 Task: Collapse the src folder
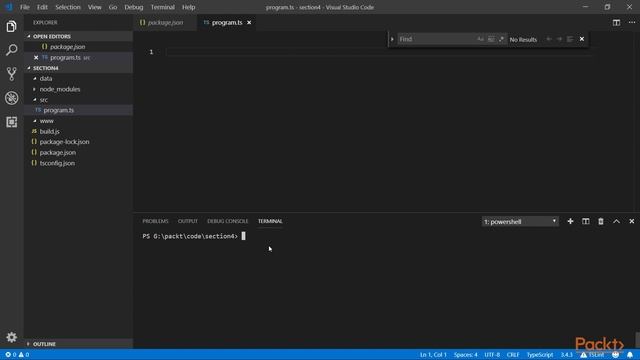(x=78, y=100)
